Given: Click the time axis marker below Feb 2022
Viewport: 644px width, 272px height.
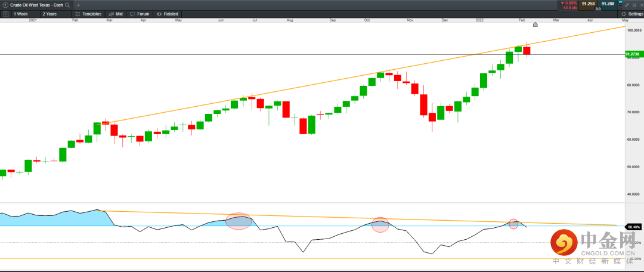Looking at the screenshot, I should click(535, 24).
